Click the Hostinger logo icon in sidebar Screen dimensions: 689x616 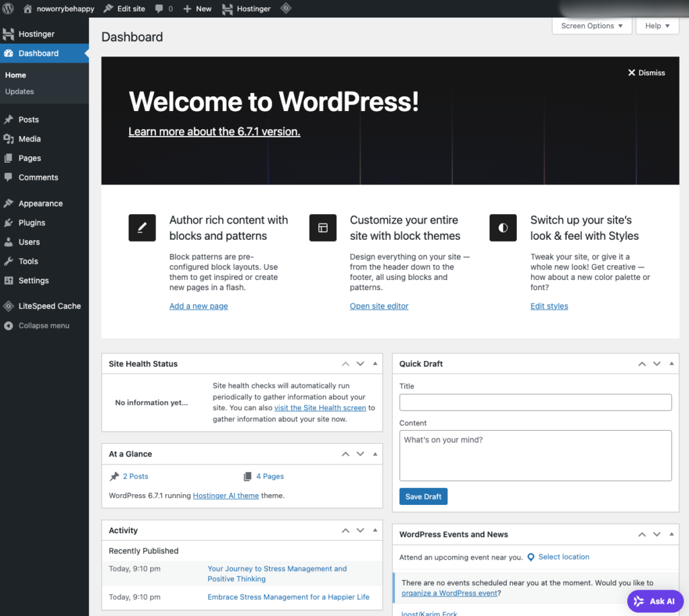point(8,34)
